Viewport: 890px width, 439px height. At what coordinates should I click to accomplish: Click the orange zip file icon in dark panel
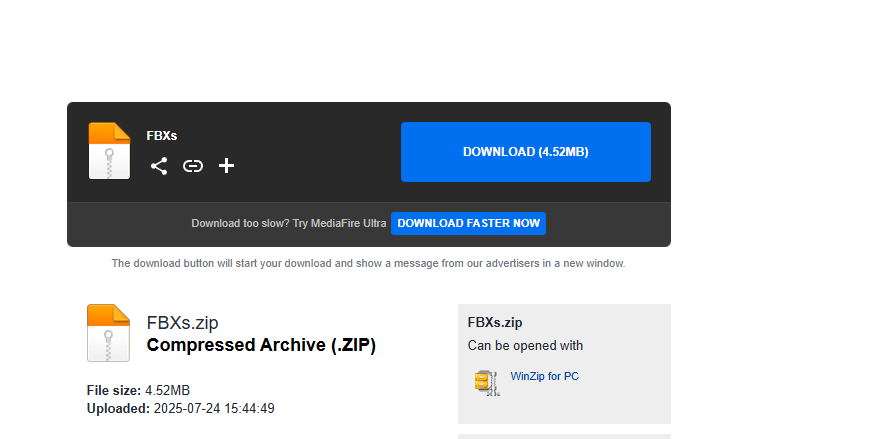[x=110, y=151]
